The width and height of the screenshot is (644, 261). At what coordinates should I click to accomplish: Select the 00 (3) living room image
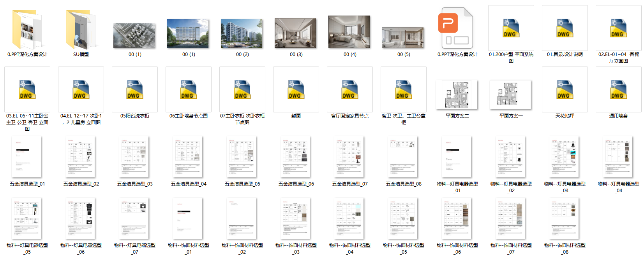tap(296, 33)
